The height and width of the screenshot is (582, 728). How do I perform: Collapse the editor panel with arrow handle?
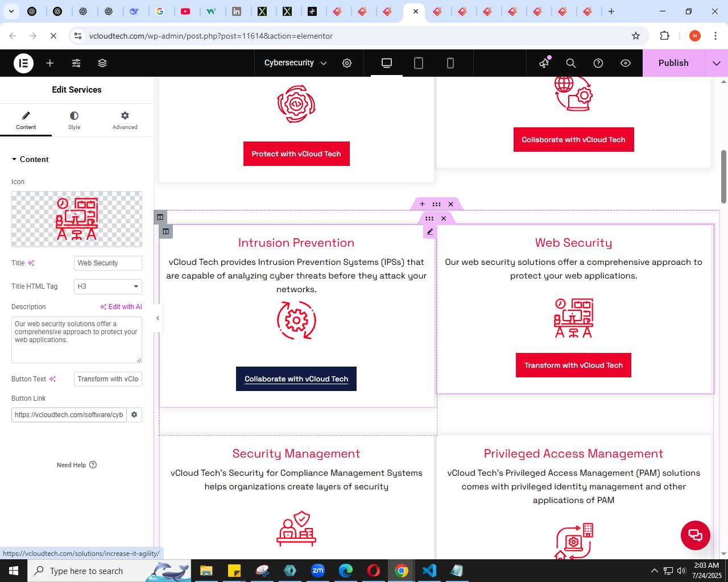click(x=158, y=318)
